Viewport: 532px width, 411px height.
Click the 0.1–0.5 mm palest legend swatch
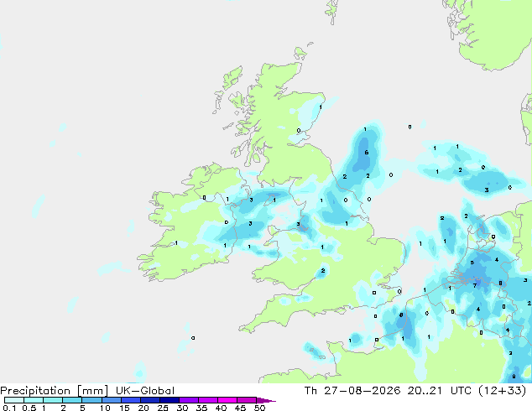point(14,400)
